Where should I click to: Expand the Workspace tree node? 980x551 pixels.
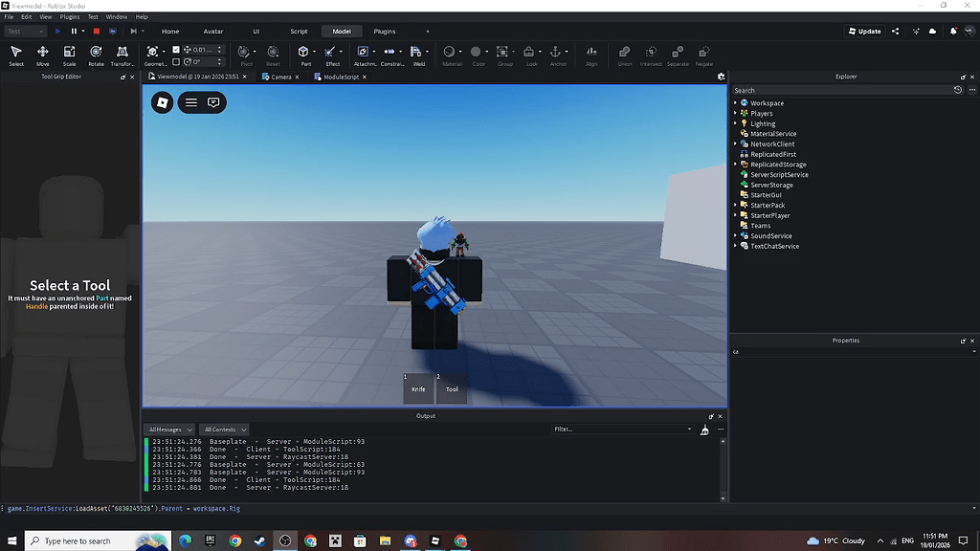tap(736, 103)
